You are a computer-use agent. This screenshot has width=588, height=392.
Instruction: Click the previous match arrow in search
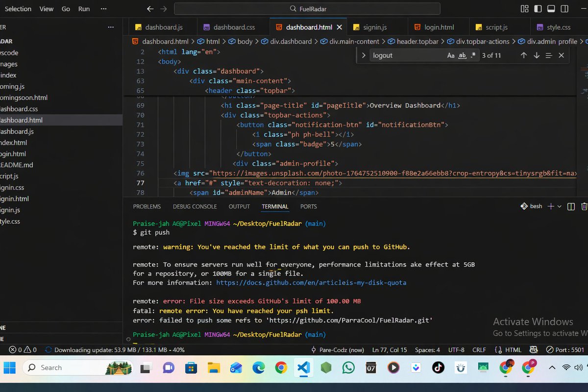coord(524,55)
